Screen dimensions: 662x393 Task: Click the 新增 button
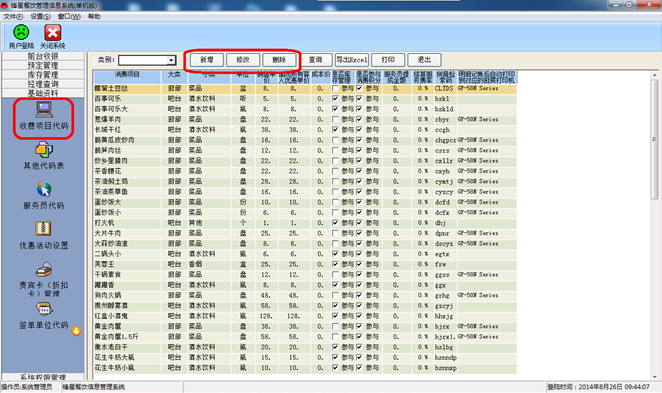click(206, 60)
